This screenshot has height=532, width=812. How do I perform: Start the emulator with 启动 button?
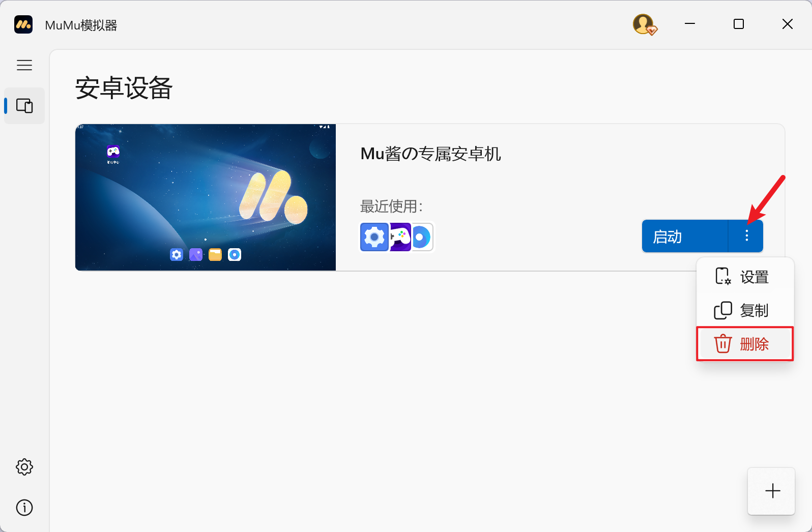[685, 236]
